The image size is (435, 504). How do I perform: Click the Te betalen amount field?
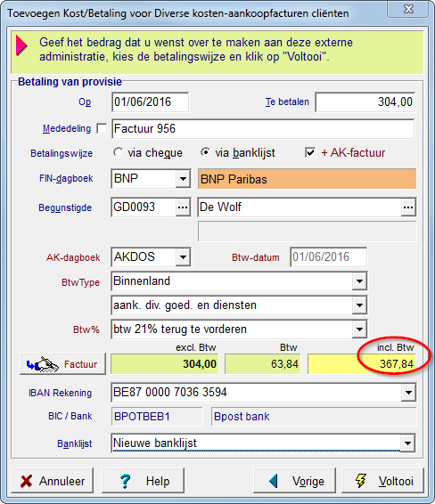[x=365, y=102]
